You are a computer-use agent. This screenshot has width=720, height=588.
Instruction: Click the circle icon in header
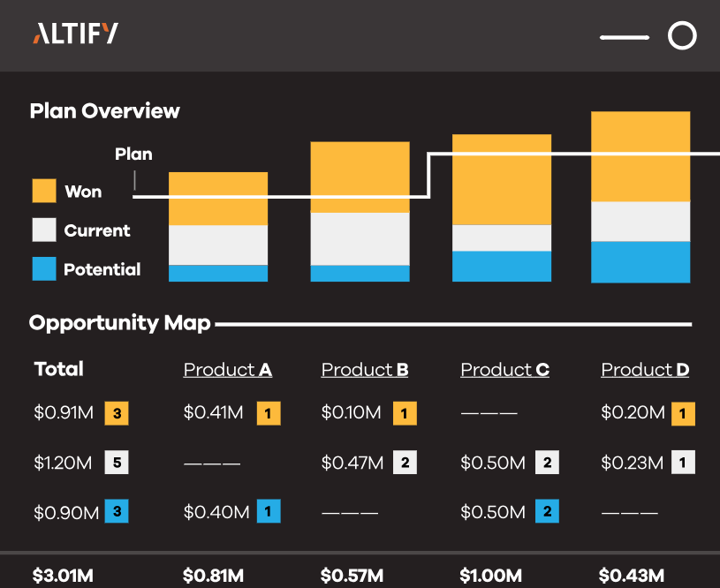(x=682, y=35)
